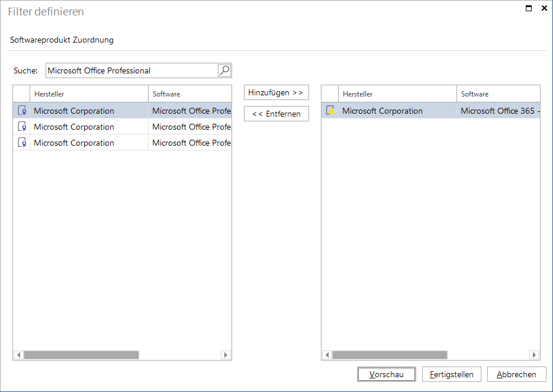The height and width of the screenshot is (392, 553).
Task: Maximize the Filter definieren dialog
Action: tap(529, 8)
